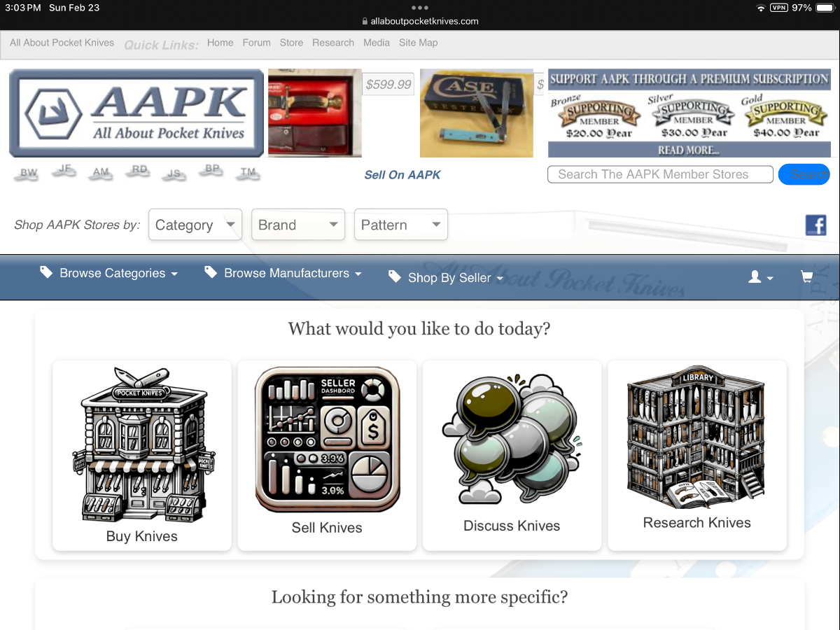Open the $599.99 knife listing thumbnail
The height and width of the screenshot is (630, 840).
point(315,113)
